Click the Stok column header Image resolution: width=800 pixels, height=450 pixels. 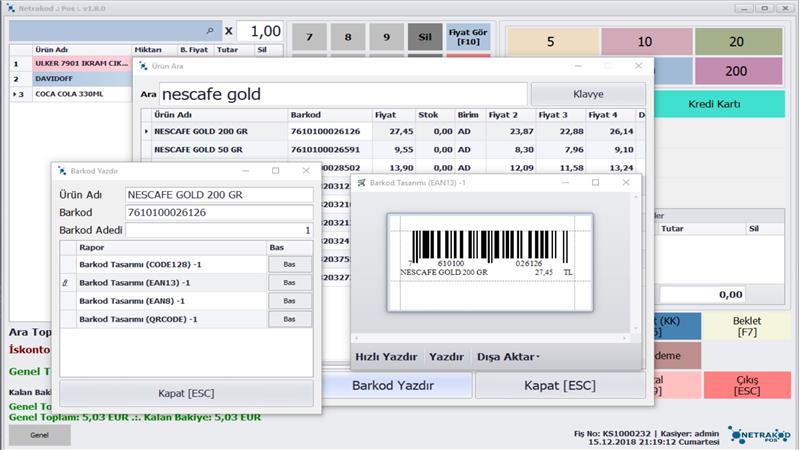tap(435, 115)
